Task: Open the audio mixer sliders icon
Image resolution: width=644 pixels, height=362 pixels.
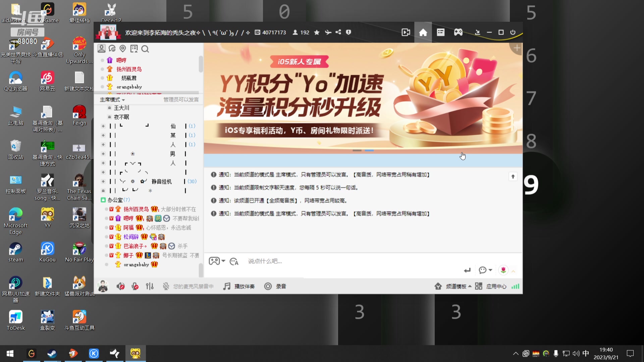Action: [150, 286]
